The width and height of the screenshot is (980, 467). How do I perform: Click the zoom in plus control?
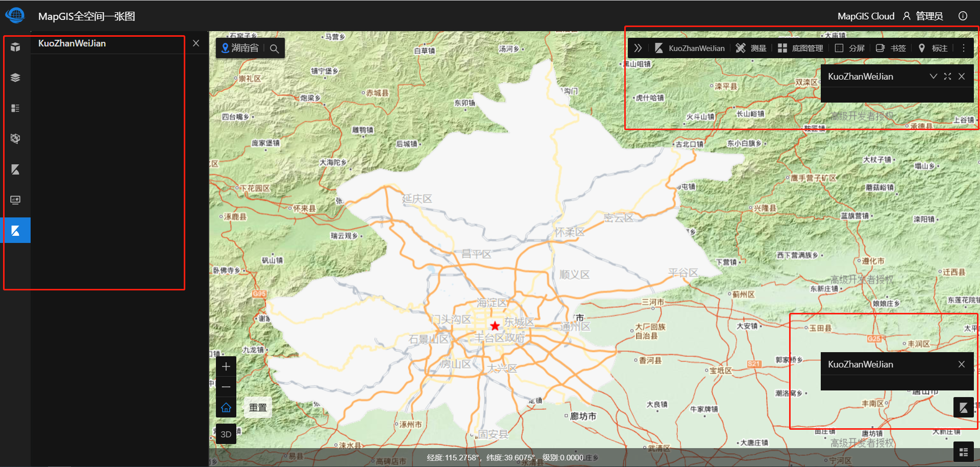(226, 366)
